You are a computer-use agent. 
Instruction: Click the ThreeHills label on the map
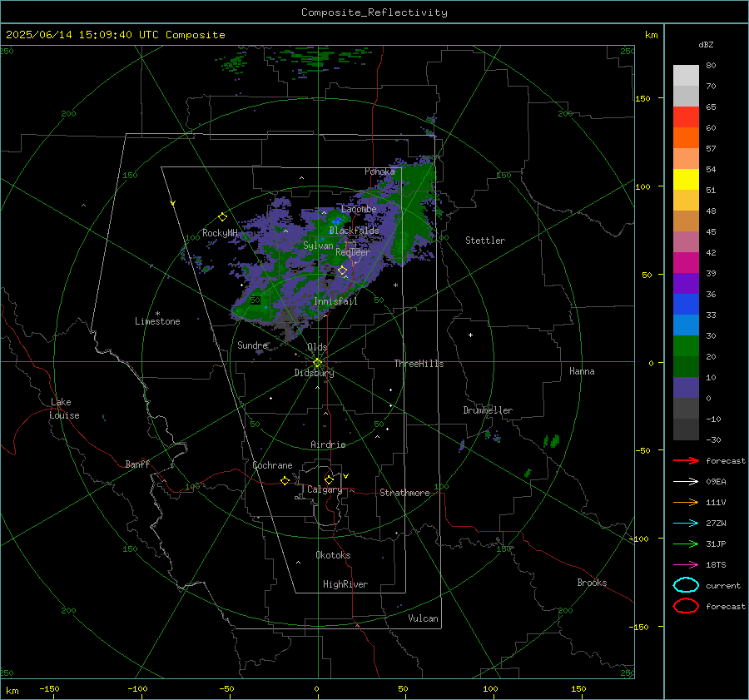pos(419,364)
